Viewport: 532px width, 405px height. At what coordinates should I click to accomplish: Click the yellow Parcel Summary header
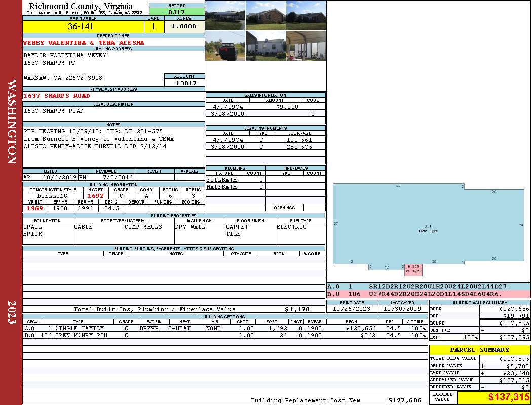tap(479, 350)
